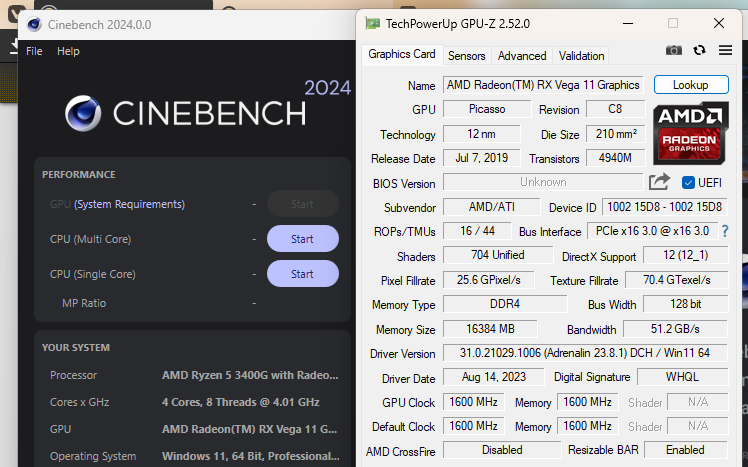
Task: Click the GPU-Z title bar app icon
Action: click(x=372, y=23)
